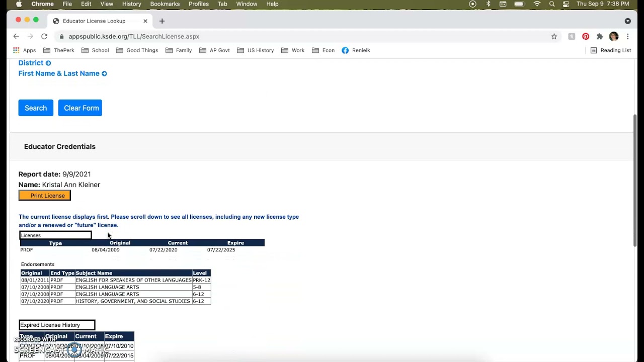Click the URL address bar

302,36
